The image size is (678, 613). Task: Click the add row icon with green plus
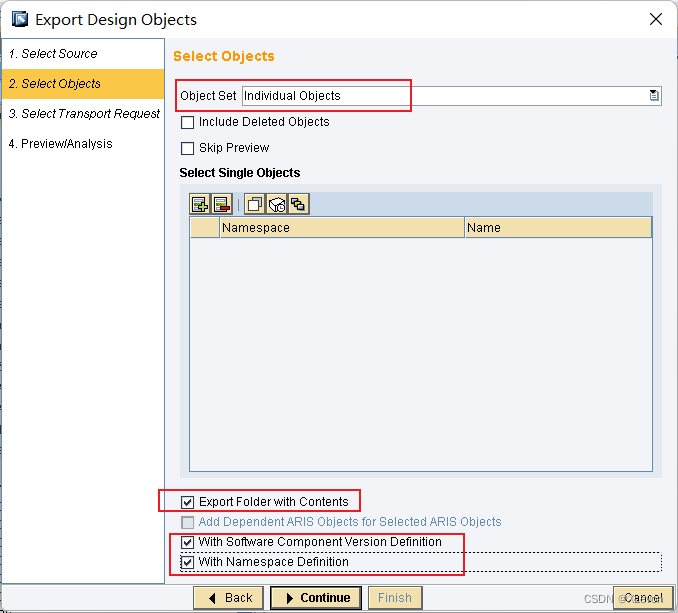coord(200,204)
